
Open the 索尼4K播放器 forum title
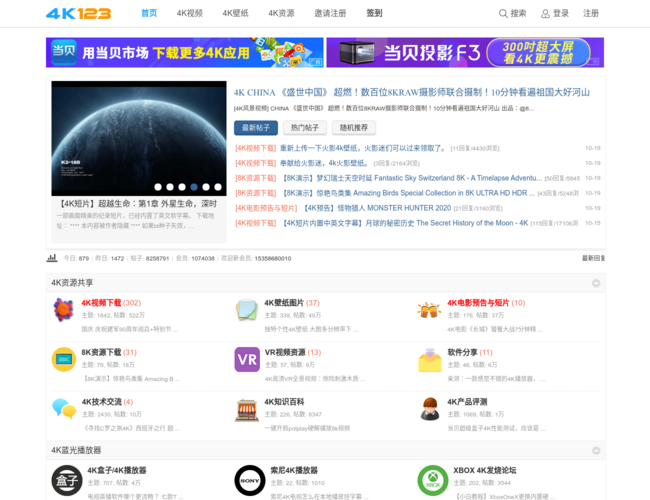294,470
